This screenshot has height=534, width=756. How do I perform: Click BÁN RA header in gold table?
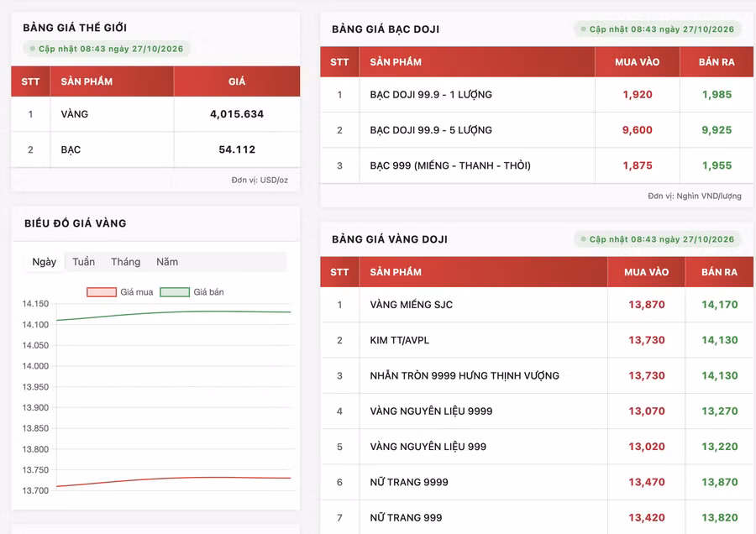coord(719,272)
